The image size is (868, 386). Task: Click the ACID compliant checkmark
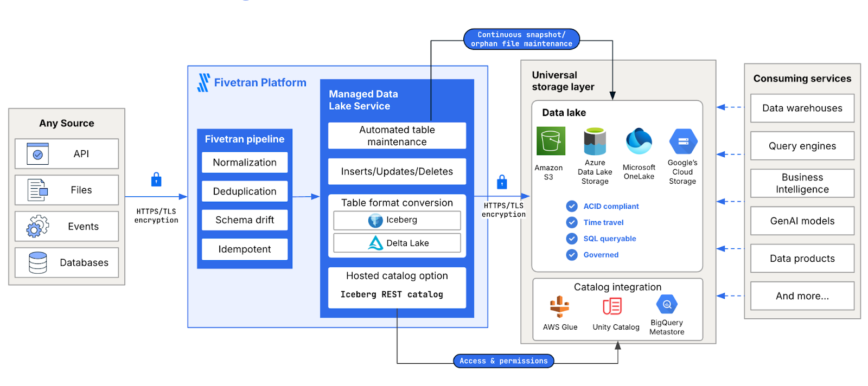click(572, 206)
